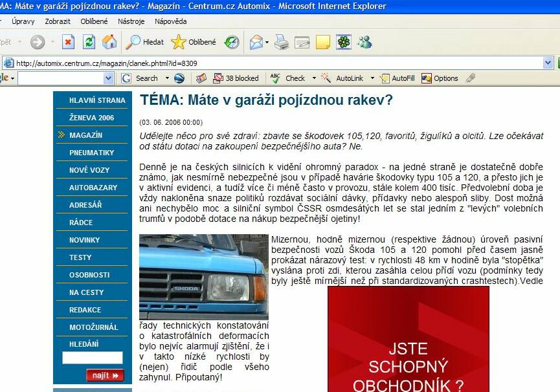Go to the Home page icon
This screenshot has height=392, width=560.
[x=109, y=42]
